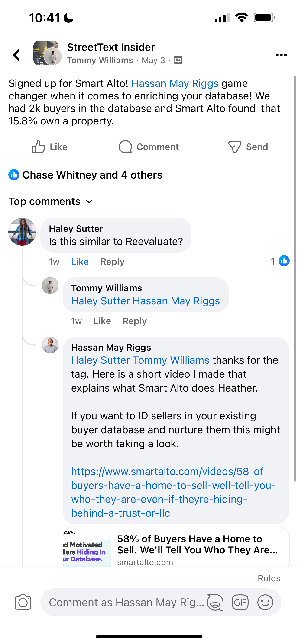298x644 pixels.
Task: Open the emoji picker in comment bar
Action: click(x=265, y=602)
